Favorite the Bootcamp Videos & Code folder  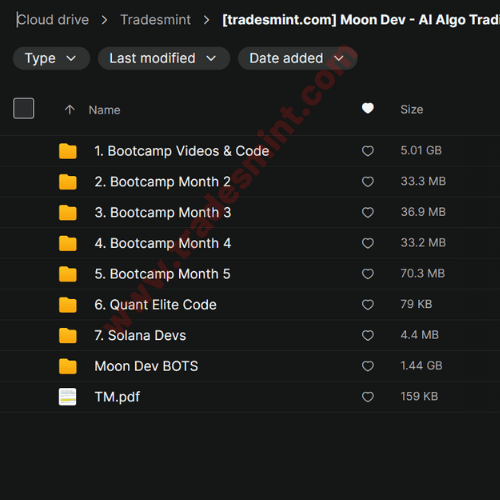[x=368, y=151]
